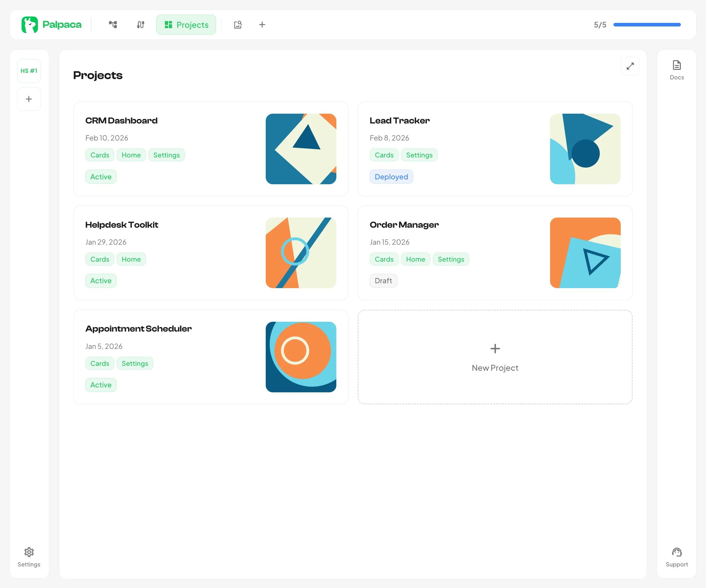Open the image search icon in top toolbar
This screenshot has height=588, width=706.
[x=238, y=24]
